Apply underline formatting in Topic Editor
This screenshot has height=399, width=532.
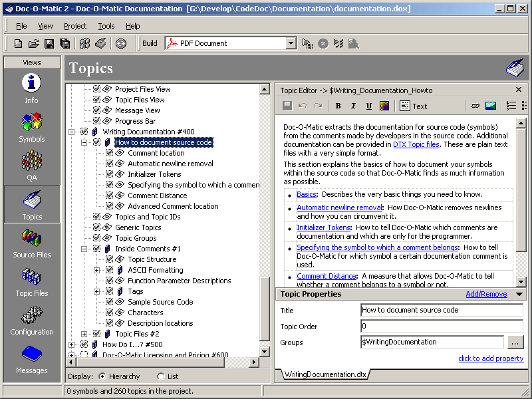pyautogui.click(x=367, y=106)
